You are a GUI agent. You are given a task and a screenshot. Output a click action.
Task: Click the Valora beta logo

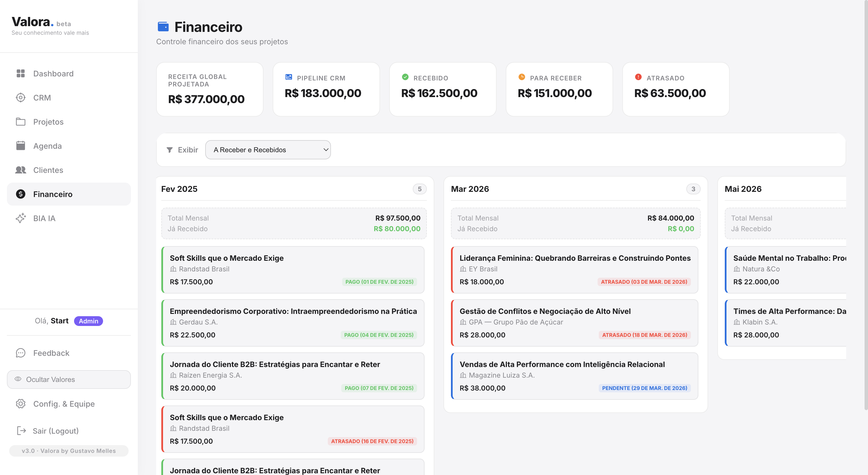41,22
